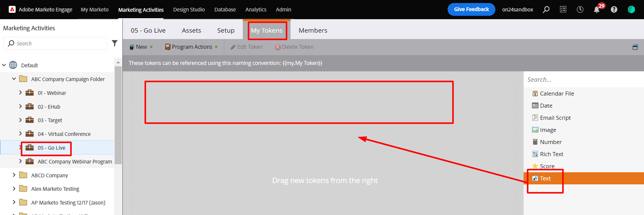Switch to the Assets tab

191,30
